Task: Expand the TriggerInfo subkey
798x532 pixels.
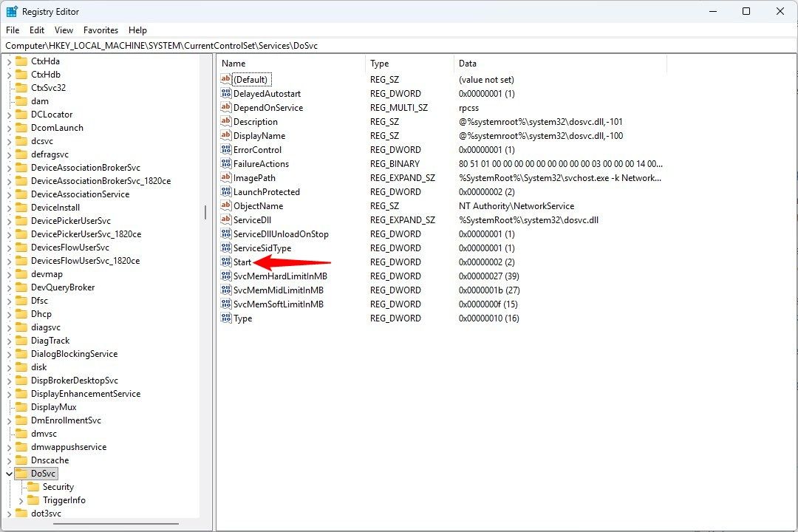Action: click(21, 500)
